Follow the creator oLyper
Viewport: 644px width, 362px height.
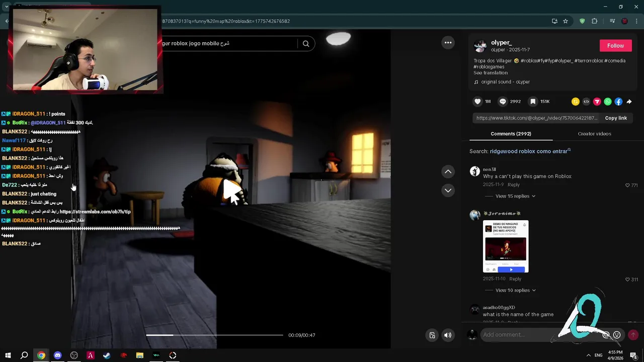(615, 46)
